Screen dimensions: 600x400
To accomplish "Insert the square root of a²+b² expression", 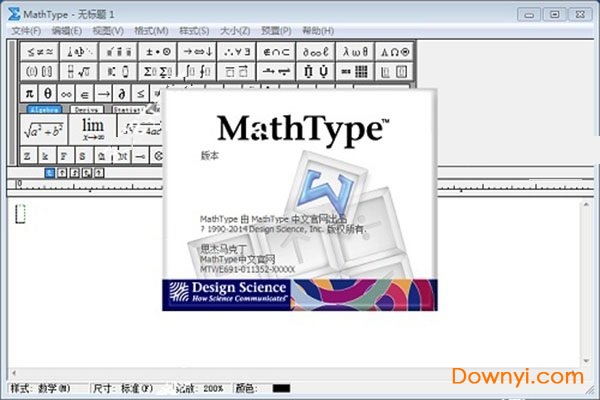I will pyautogui.click(x=44, y=130).
